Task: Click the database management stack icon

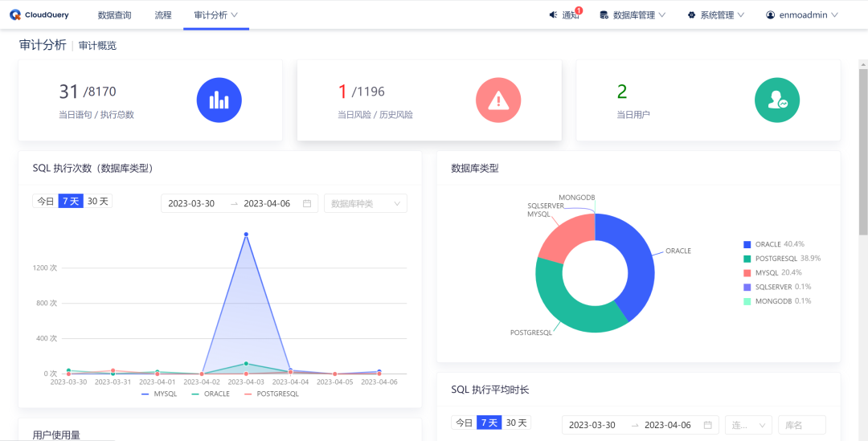Action: (x=604, y=15)
